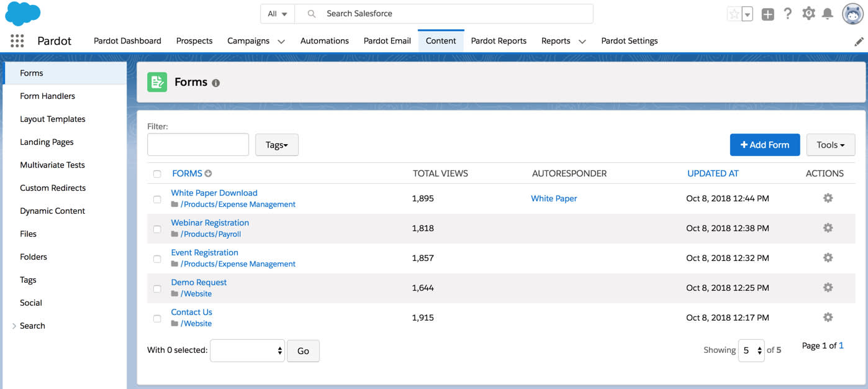Open the Pardot Email tab

point(387,41)
